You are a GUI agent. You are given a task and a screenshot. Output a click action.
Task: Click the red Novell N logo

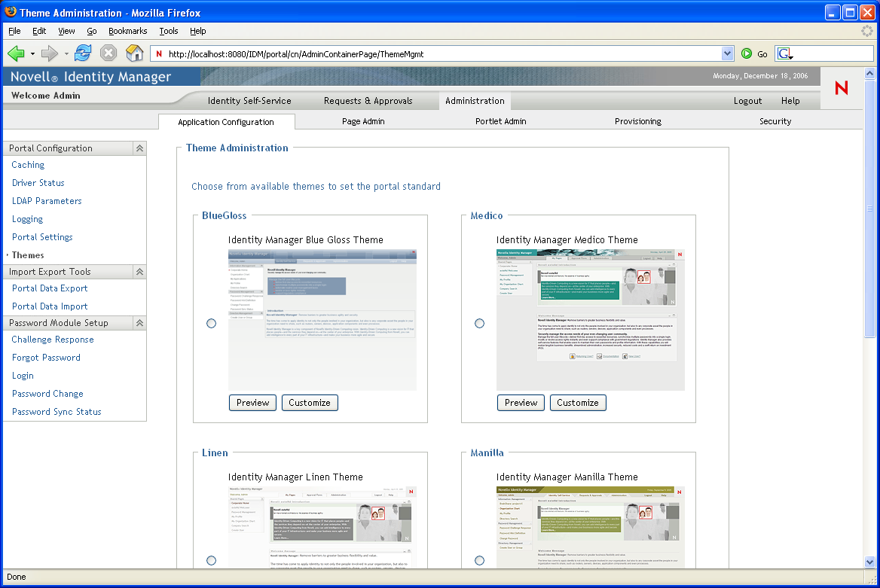842,88
